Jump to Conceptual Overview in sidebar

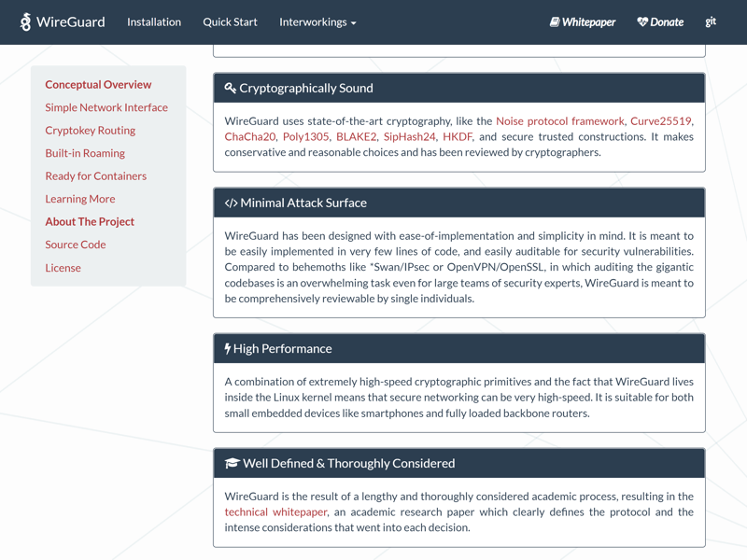[x=98, y=84]
